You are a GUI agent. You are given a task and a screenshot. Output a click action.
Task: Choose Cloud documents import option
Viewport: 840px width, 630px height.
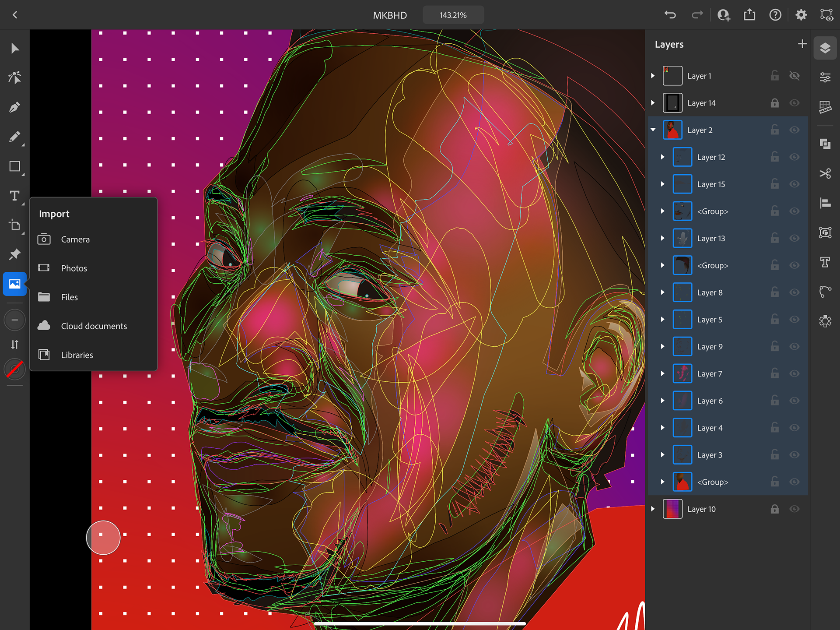point(94,326)
